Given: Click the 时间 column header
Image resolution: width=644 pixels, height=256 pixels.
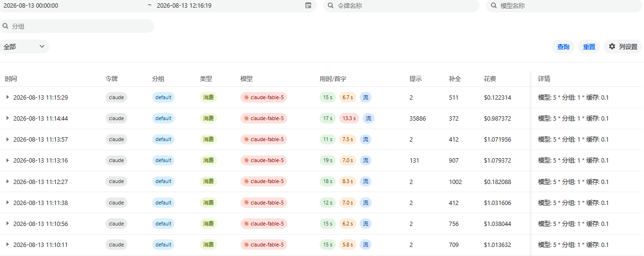Looking at the screenshot, I should (11, 79).
